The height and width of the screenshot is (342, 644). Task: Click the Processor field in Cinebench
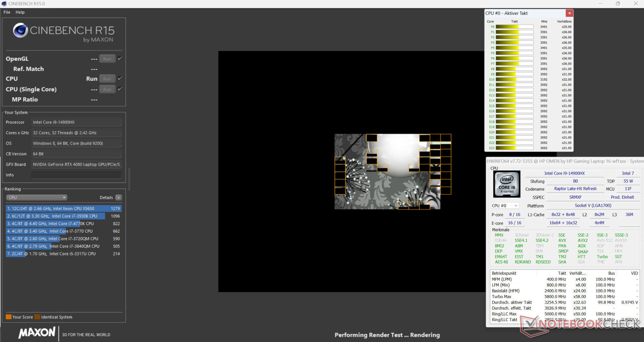click(76, 122)
